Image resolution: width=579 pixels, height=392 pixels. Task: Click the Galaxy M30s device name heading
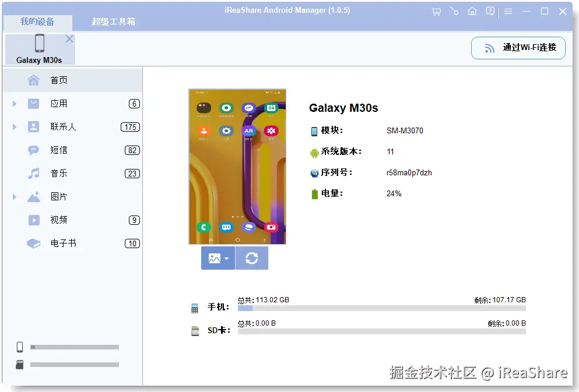pos(343,108)
